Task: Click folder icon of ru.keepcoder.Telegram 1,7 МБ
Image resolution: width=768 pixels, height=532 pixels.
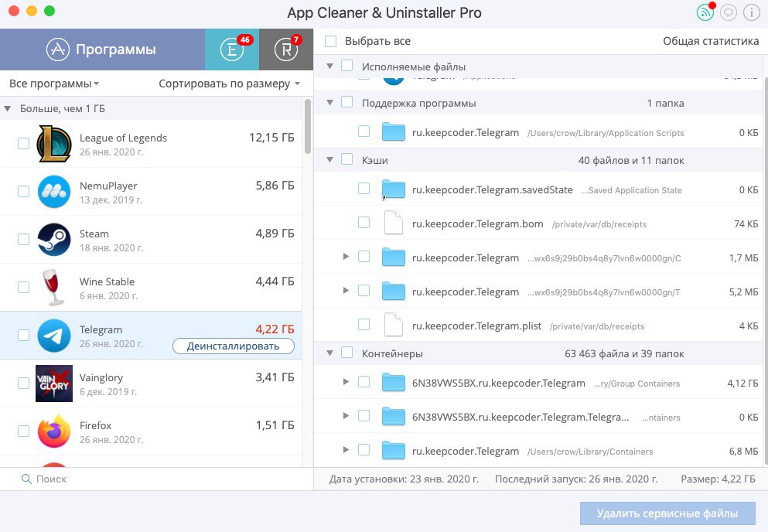Action: [394, 257]
